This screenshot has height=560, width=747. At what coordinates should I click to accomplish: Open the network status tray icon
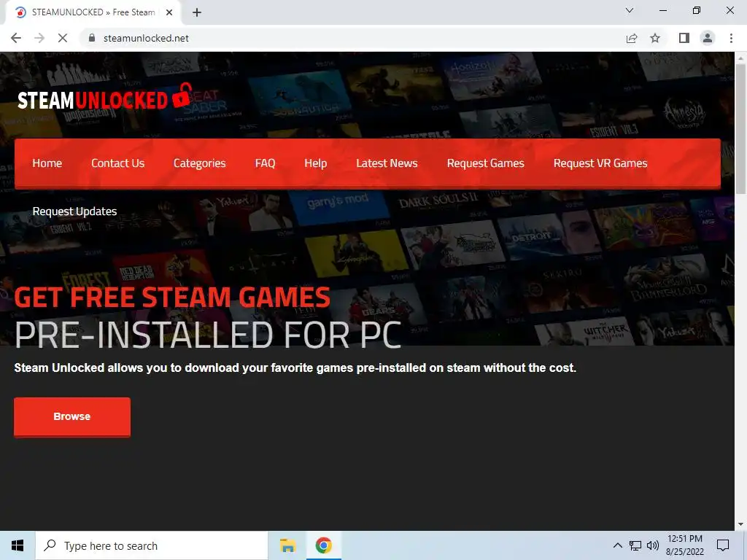tap(635, 545)
